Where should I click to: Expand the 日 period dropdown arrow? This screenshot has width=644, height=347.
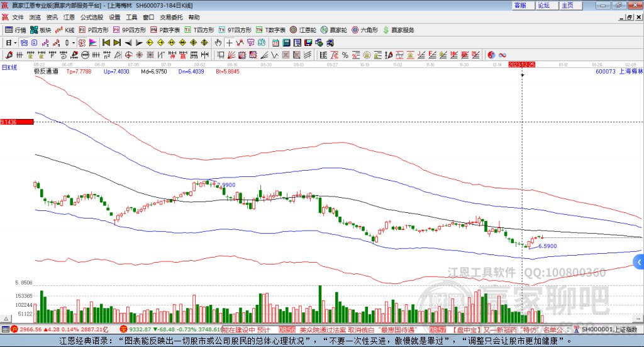(x=16, y=43)
